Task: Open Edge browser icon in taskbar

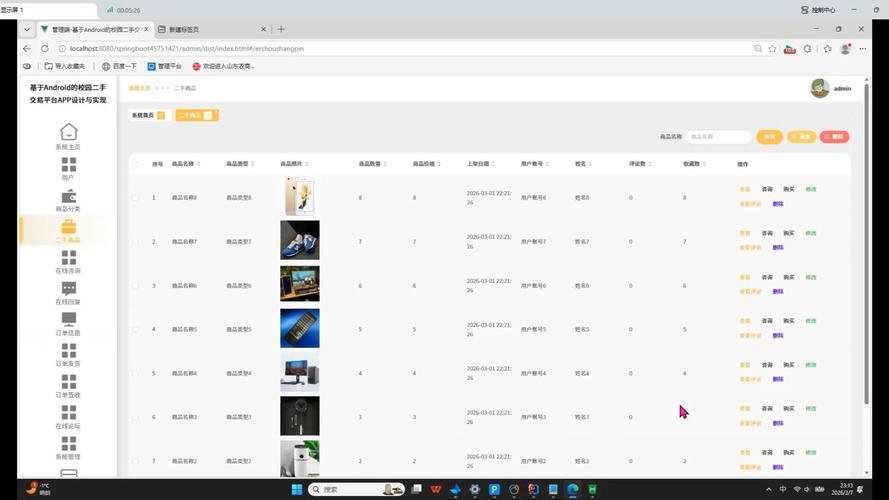Action: 573,489
